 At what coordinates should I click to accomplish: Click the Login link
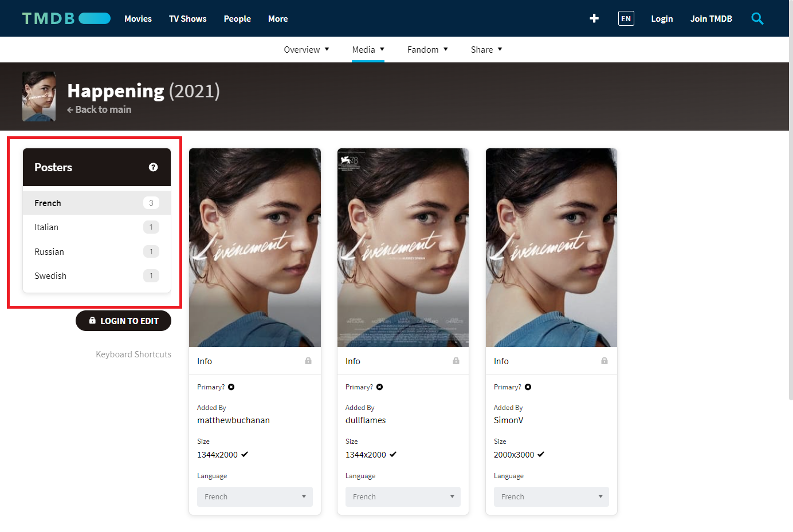662,18
